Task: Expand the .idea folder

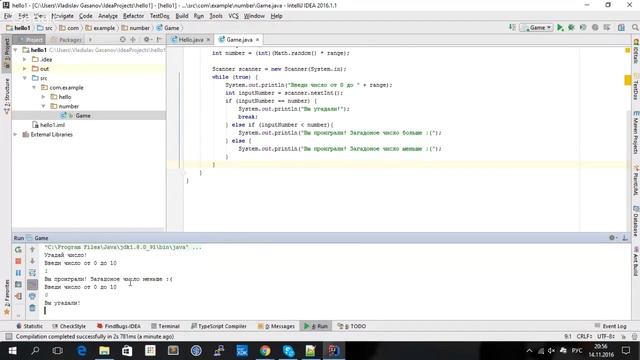Action: click(x=25, y=59)
